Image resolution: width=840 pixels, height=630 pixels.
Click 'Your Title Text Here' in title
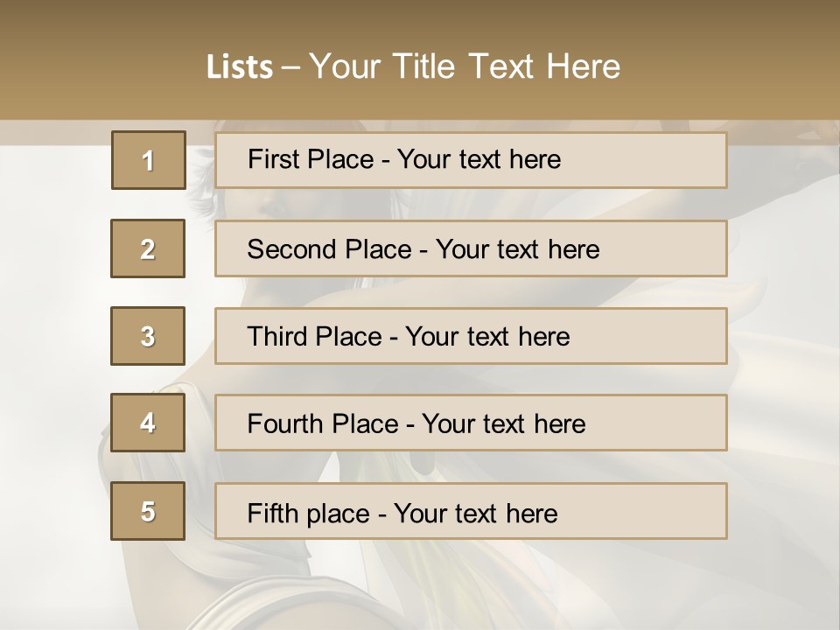[x=465, y=66]
